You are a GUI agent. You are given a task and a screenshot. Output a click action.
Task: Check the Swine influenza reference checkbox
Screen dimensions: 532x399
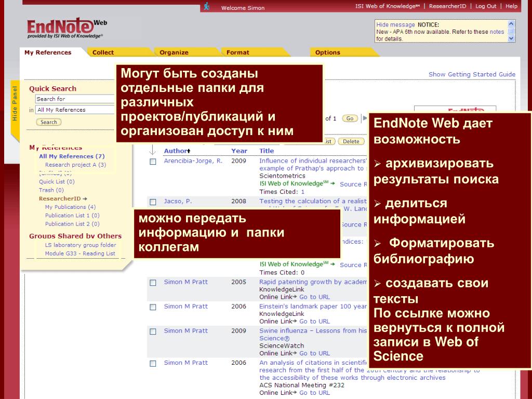point(153,331)
